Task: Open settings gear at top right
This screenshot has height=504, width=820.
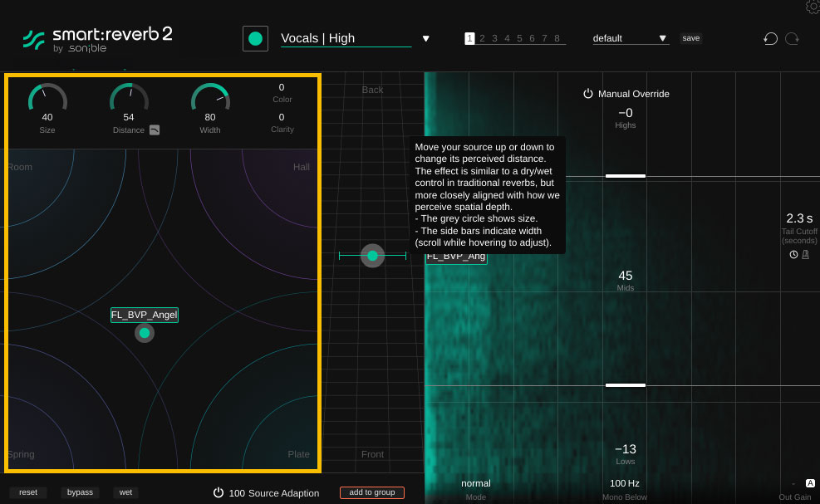Action: [813, 7]
